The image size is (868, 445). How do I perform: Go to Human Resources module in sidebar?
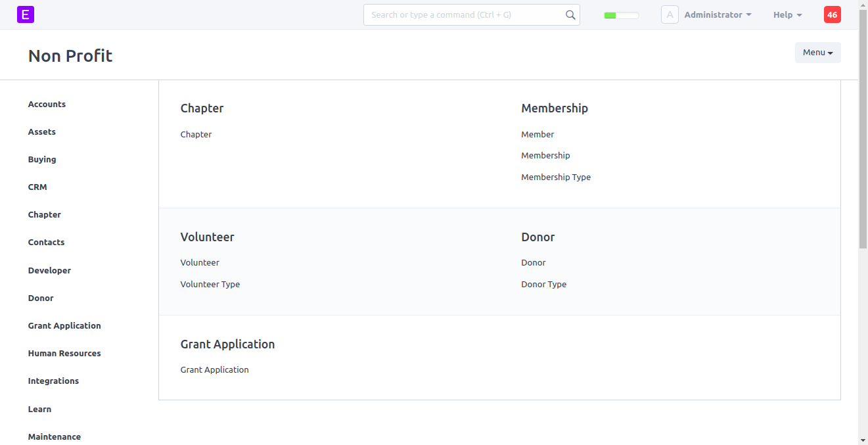point(64,354)
